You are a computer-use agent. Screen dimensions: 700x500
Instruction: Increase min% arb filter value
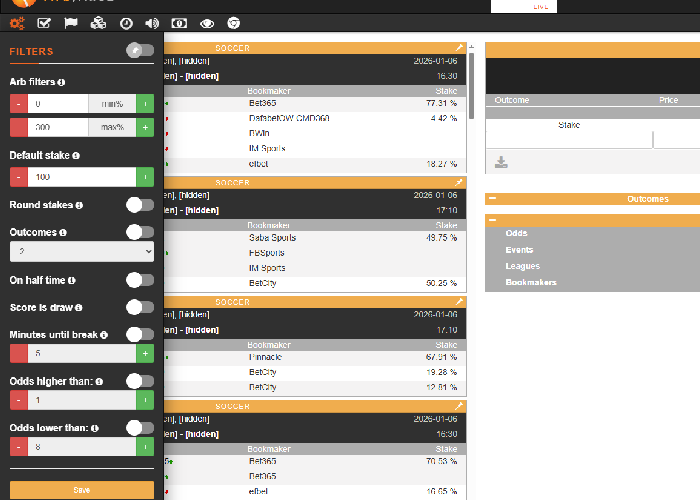(145, 104)
